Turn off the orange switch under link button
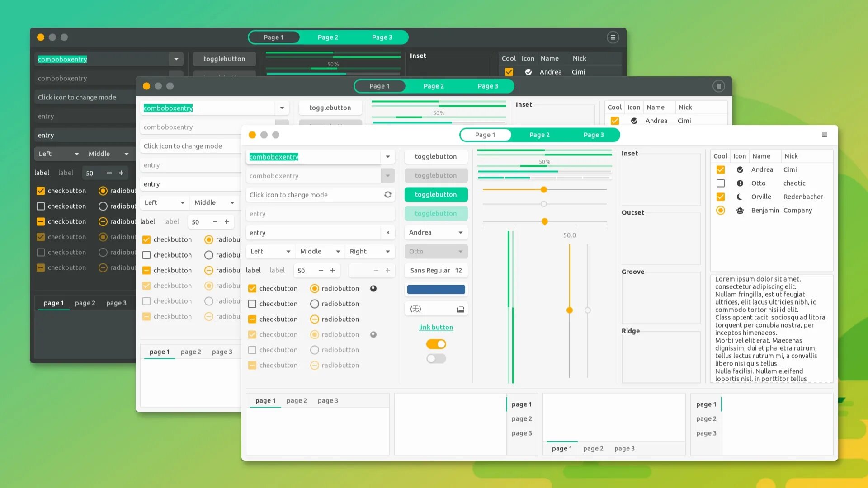 436,344
